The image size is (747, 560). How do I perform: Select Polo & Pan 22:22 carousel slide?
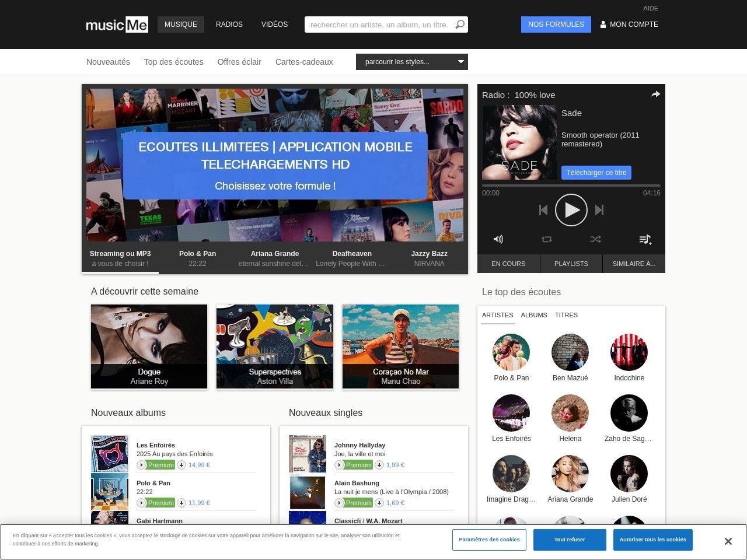197,258
